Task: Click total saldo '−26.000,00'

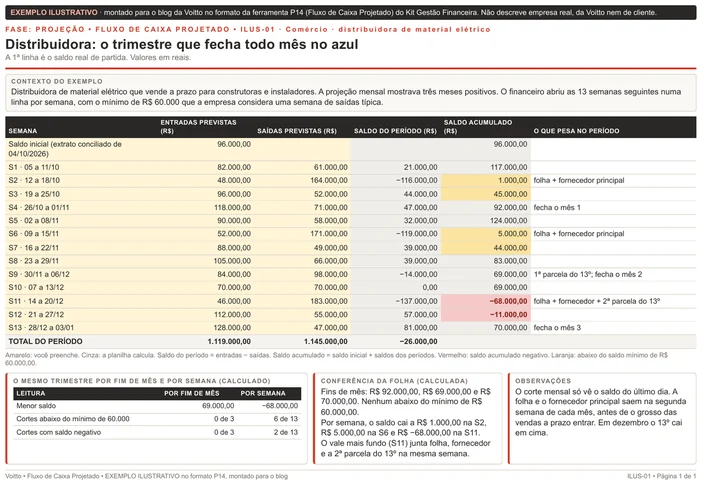Action: point(418,341)
